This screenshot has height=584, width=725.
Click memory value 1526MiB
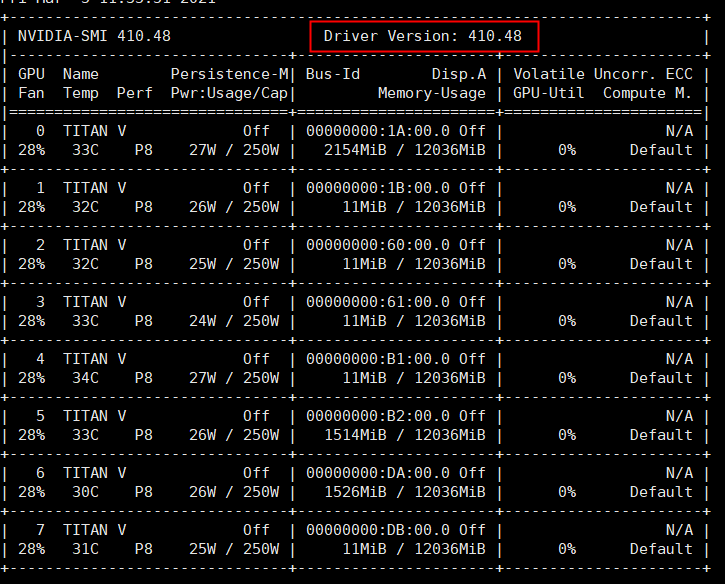[355, 492]
